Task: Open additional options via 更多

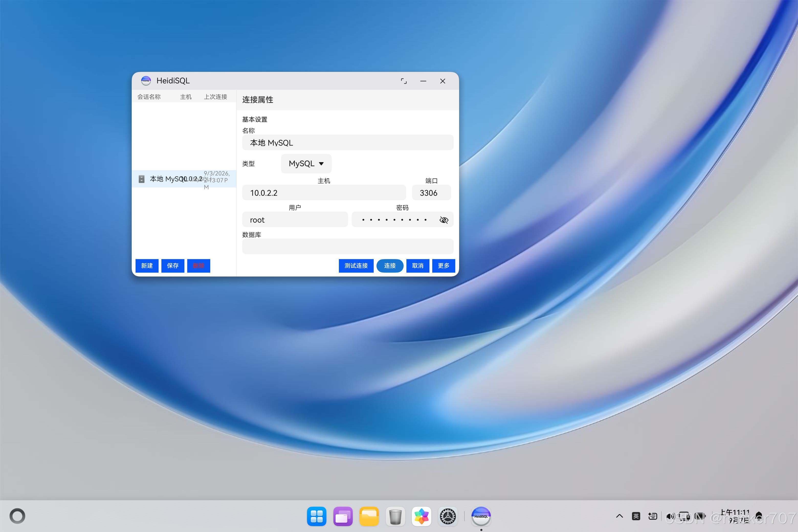Action: pyautogui.click(x=444, y=266)
